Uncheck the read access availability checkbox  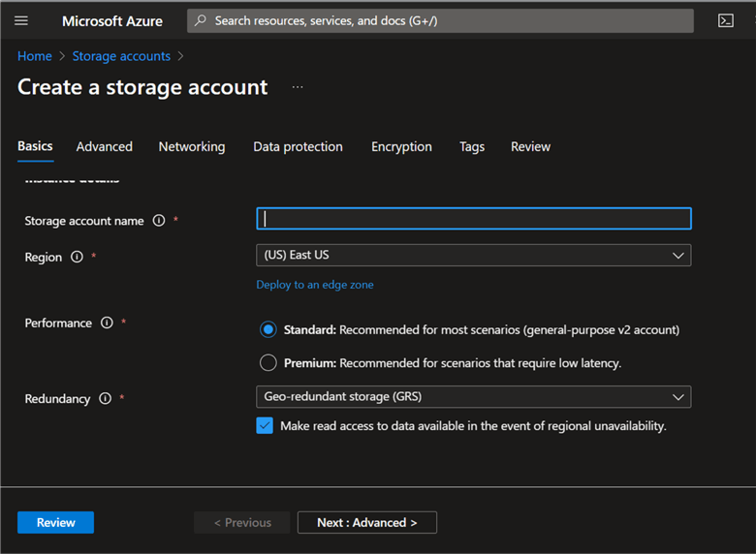(x=265, y=426)
